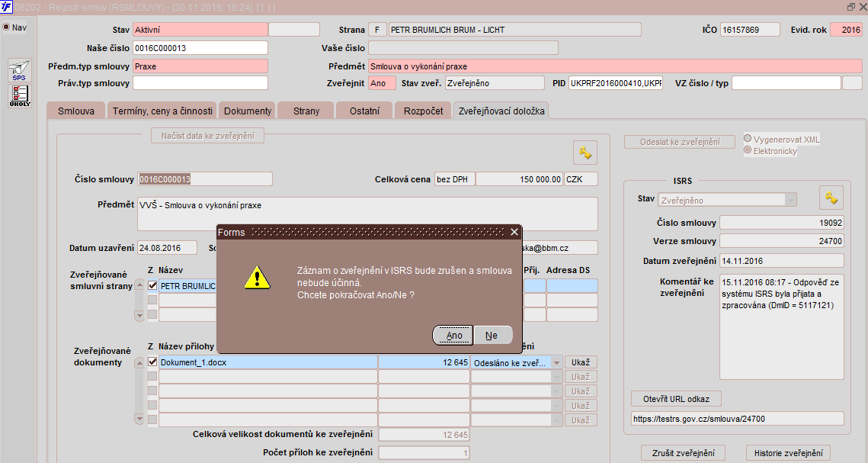Select the Dokument_1.docx row name

(268, 362)
